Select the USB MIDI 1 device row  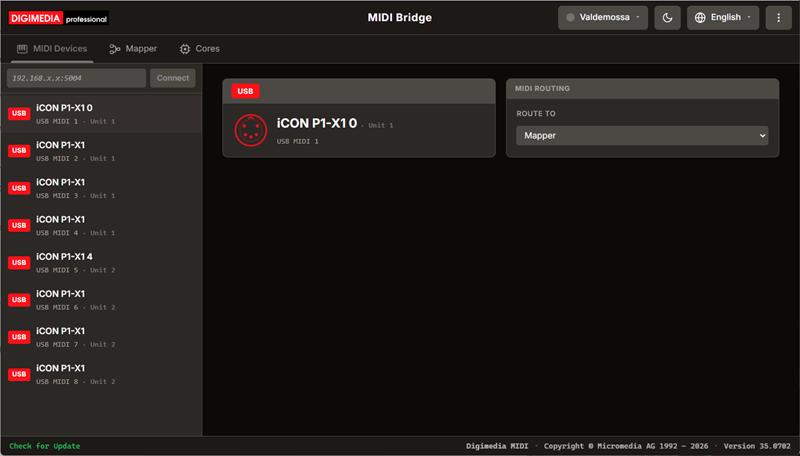click(x=102, y=114)
